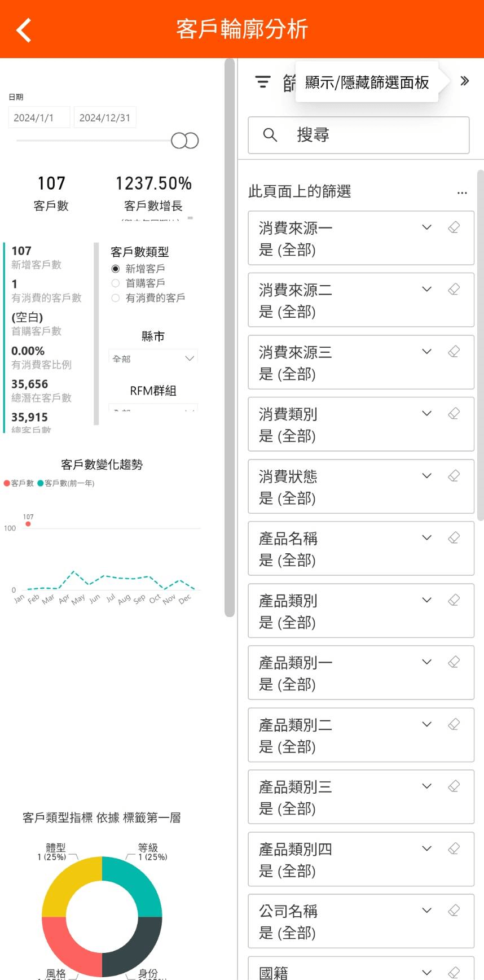Open the 縣市 dropdown
The width and height of the screenshot is (484, 980).
coord(153,356)
